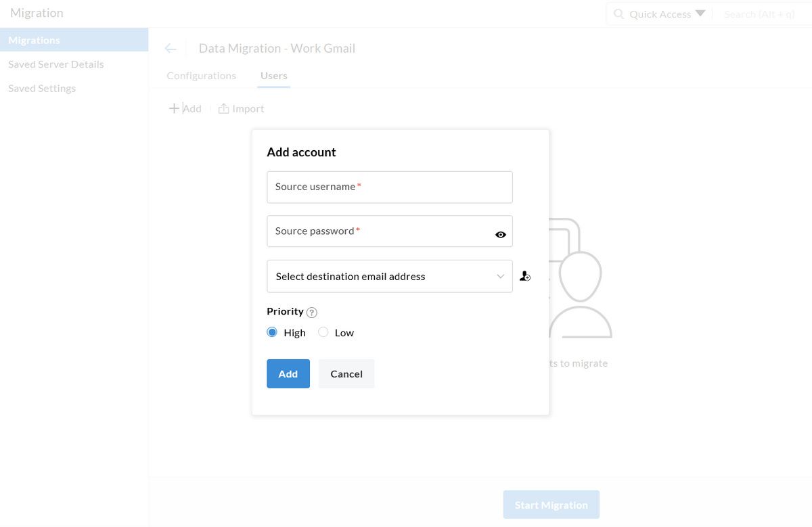812x527 pixels.
Task: Click the + Add icon to add user
Action: (184, 108)
